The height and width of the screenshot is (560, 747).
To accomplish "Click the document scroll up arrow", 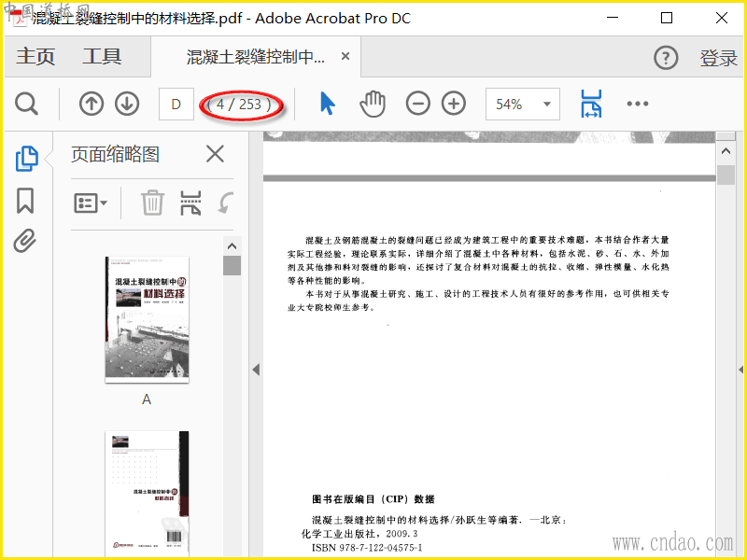I will point(726,151).
